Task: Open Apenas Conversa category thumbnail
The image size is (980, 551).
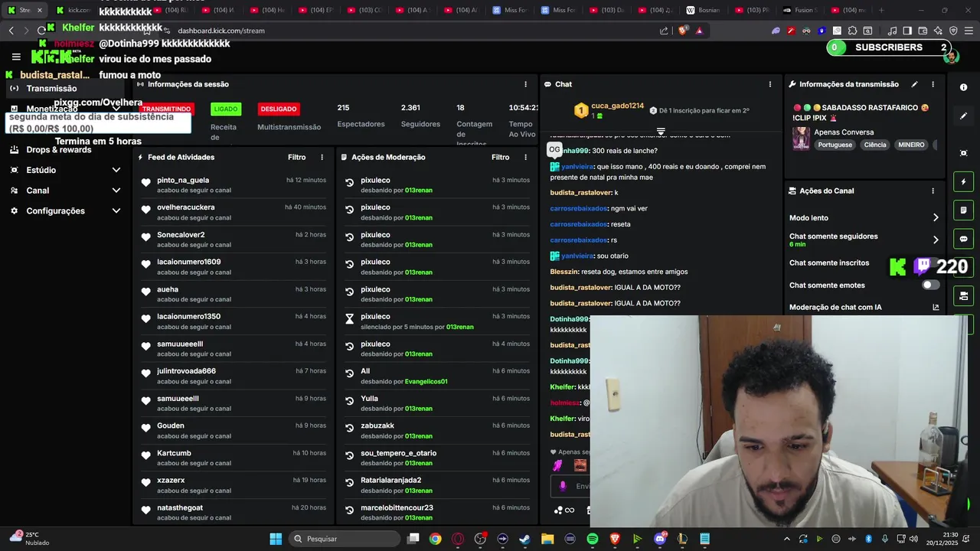Action: [x=801, y=139]
